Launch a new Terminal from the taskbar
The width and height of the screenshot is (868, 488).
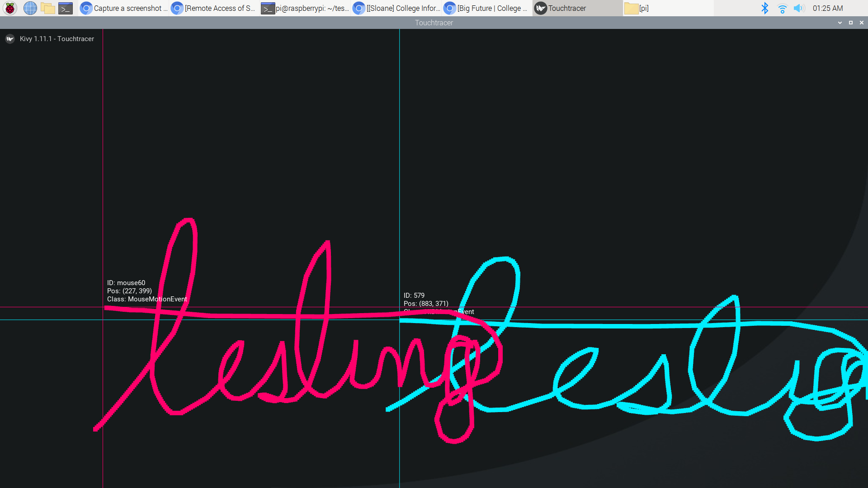[65, 8]
